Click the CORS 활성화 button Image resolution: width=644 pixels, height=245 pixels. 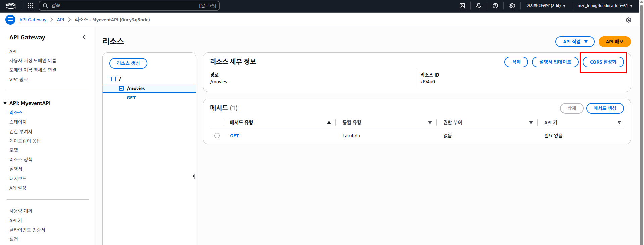(603, 62)
